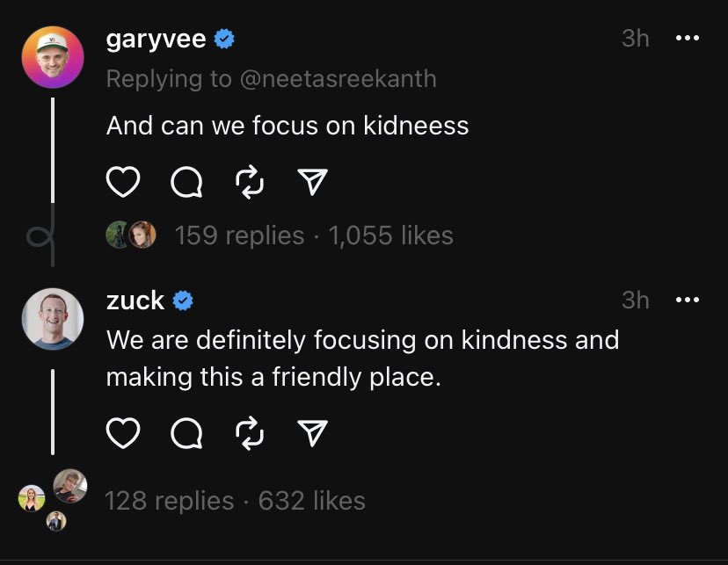Open garyvee's profile picture
Screen dimensions: 728x565
click(53, 57)
